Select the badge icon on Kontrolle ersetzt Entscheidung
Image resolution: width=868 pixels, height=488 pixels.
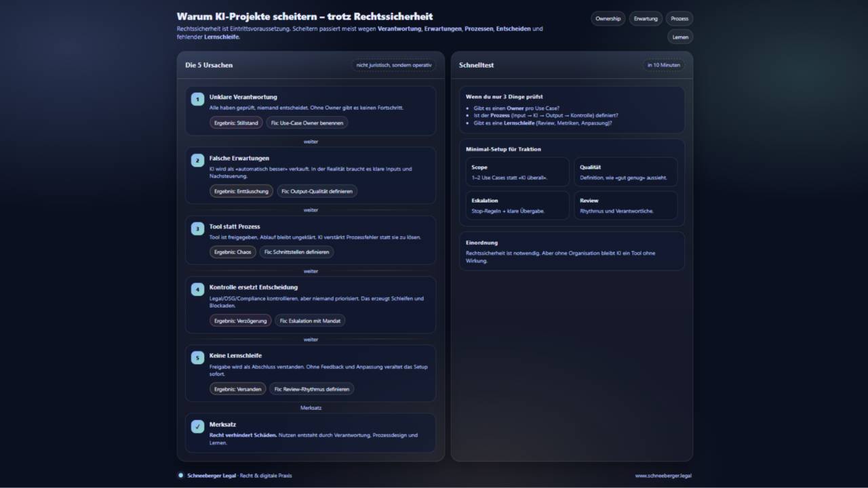[x=197, y=289]
